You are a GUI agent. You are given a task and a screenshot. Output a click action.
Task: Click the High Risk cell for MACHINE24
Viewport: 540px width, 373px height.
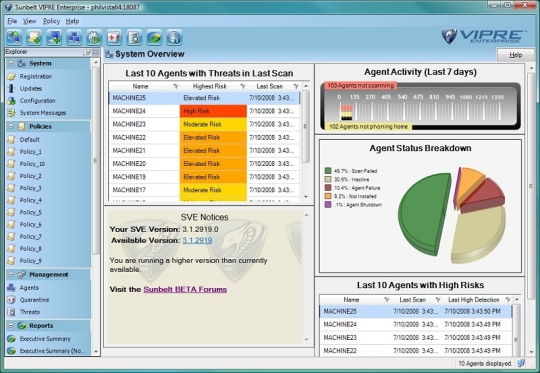213,111
